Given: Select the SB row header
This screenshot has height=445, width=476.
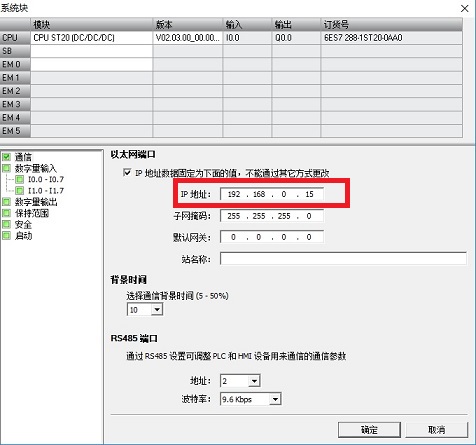Looking at the screenshot, I should coord(15,51).
